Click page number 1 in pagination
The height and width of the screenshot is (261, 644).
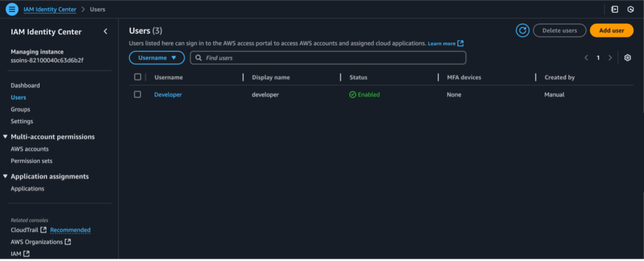click(598, 58)
